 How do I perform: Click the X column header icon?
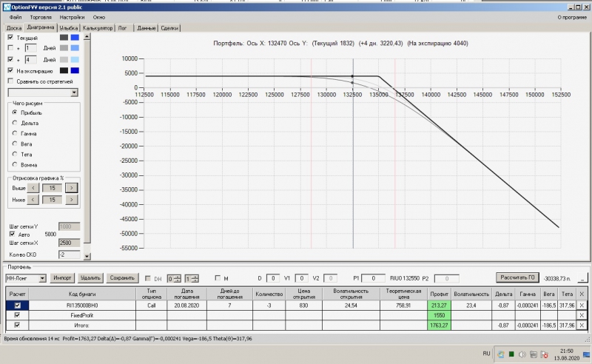pyautogui.click(x=582, y=294)
